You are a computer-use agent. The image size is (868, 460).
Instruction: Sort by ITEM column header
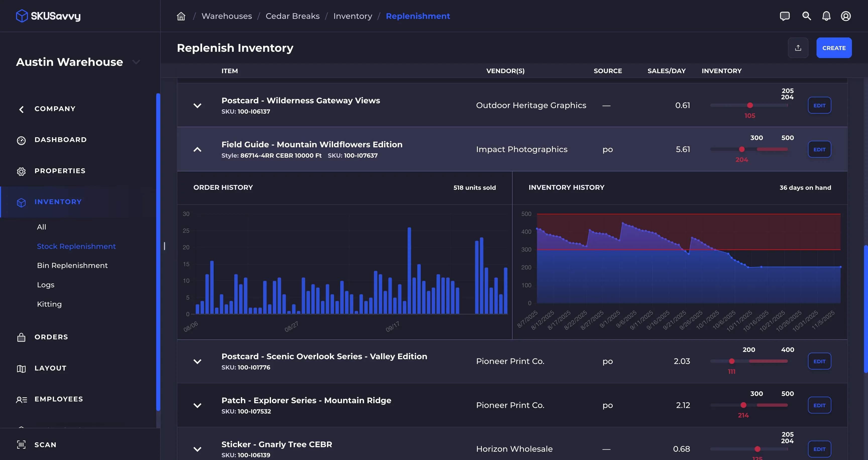pos(230,71)
